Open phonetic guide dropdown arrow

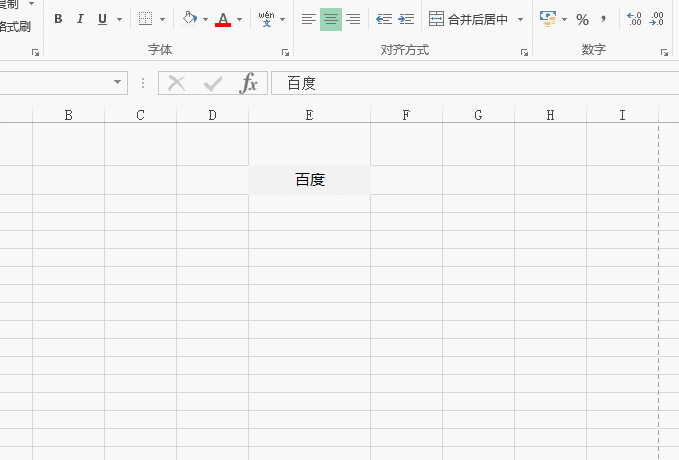click(x=283, y=19)
